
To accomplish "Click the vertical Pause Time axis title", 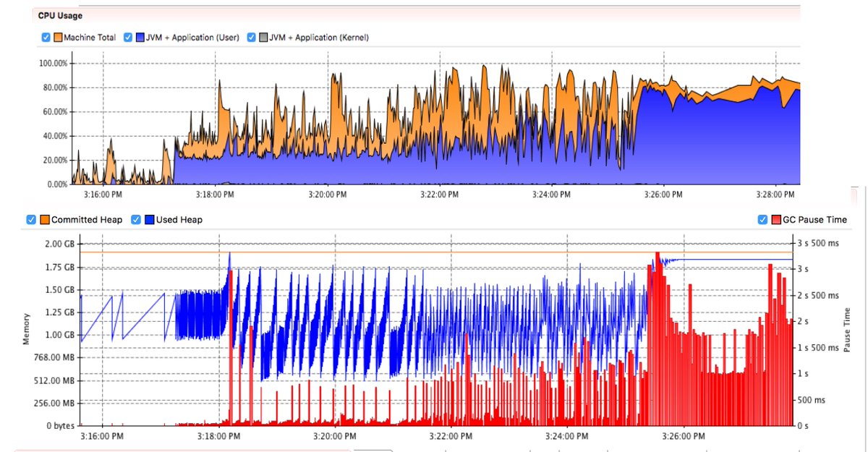I will (x=848, y=330).
